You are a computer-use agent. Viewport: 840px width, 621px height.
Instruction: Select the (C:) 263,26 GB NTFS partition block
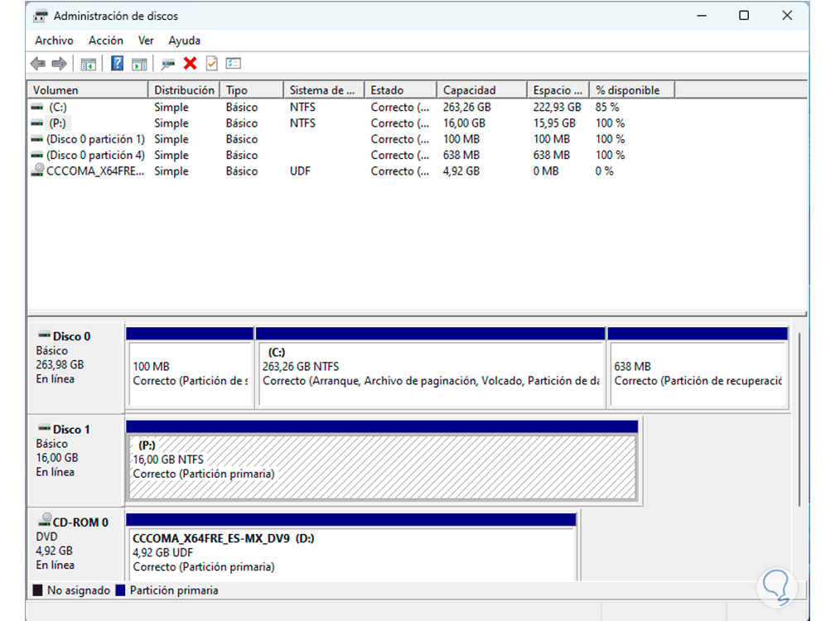click(431, 368)
